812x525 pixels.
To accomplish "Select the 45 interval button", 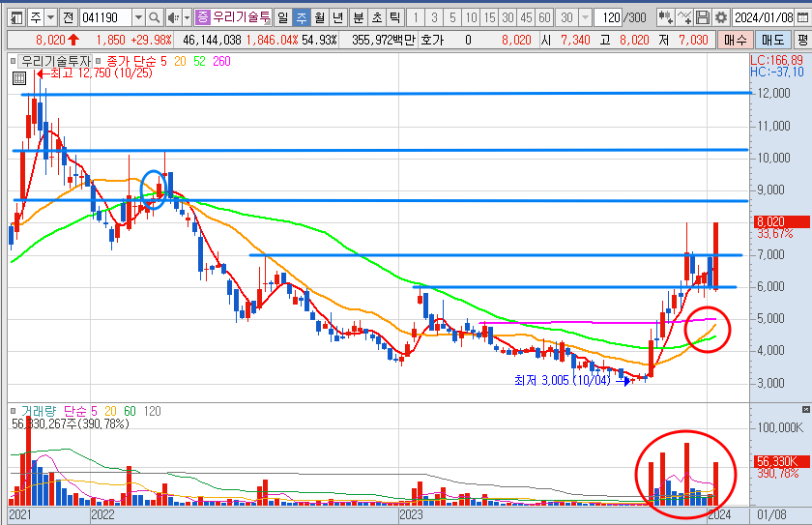I will pyautogui.click(x=526, y=18).
